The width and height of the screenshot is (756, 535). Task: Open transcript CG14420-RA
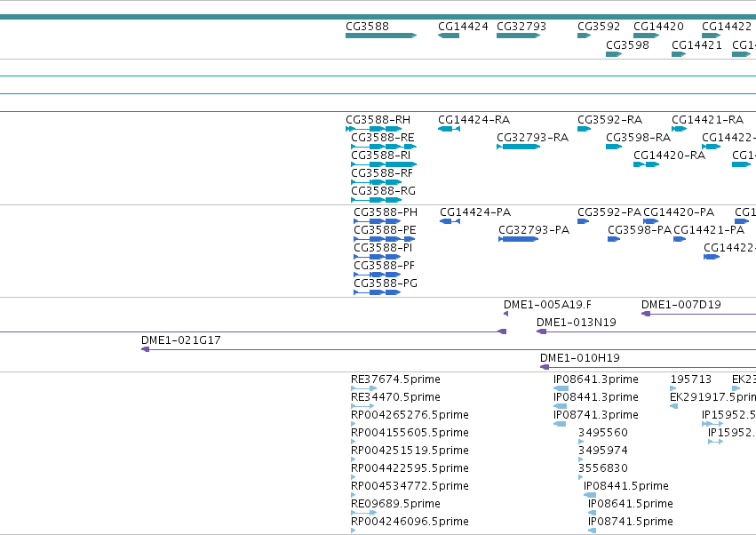point(646,164)
